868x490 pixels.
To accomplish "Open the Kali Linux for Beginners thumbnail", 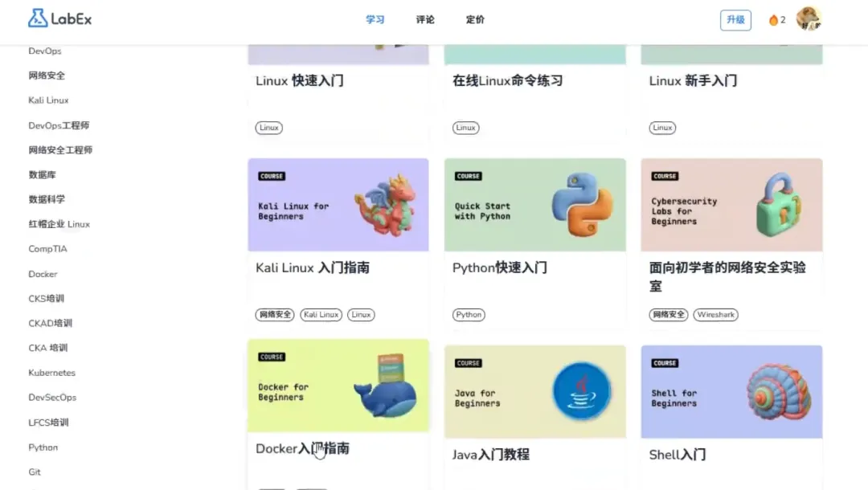I will (338, 205).
